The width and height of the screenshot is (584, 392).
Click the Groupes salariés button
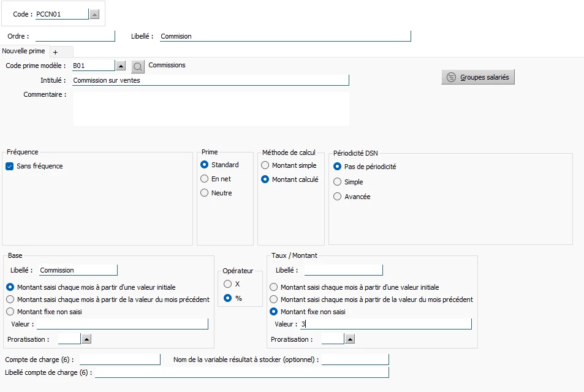click(478, 77)
